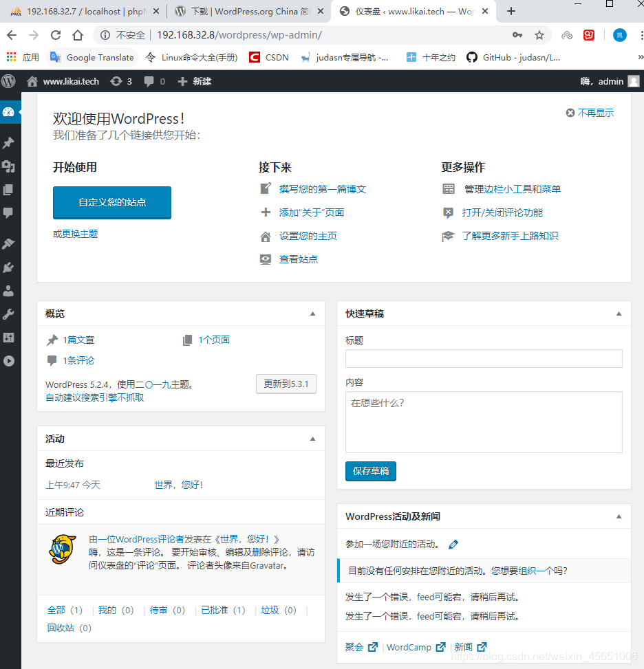Open 新建 menu in admin bar
Image resolution: width=644 pixels, height=669 pixels.
pyautogui.click(x=194, y=81)
